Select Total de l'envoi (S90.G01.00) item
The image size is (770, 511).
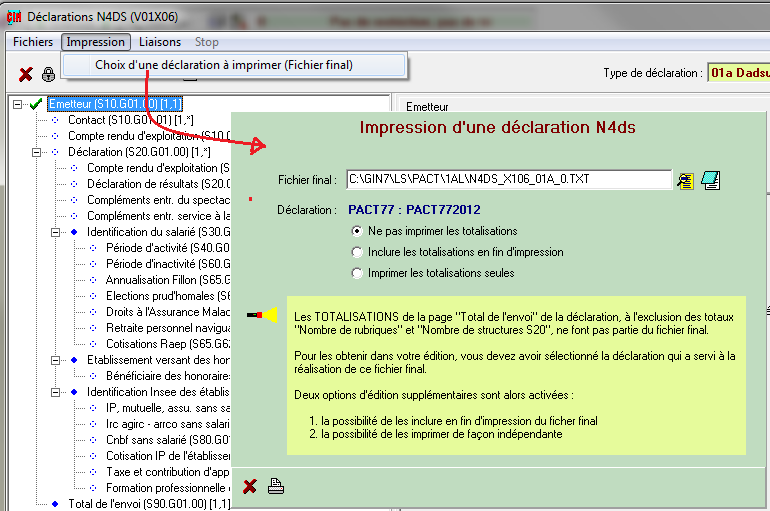pyautogui.click(x=149, y=504)
